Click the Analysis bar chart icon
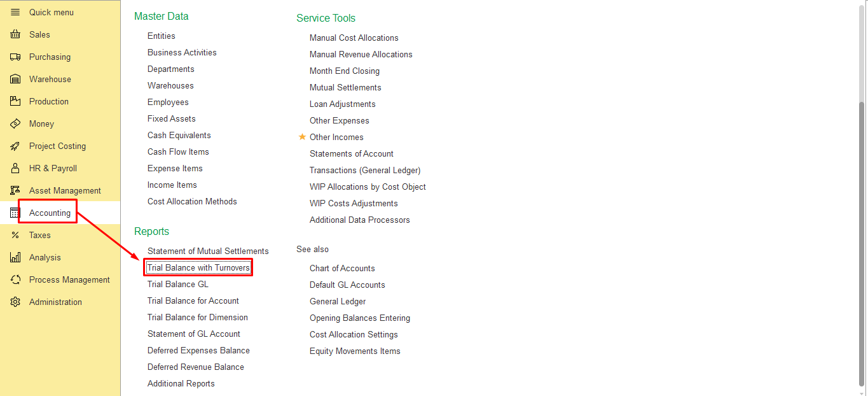Screen dimensions: 868x396 15,258
